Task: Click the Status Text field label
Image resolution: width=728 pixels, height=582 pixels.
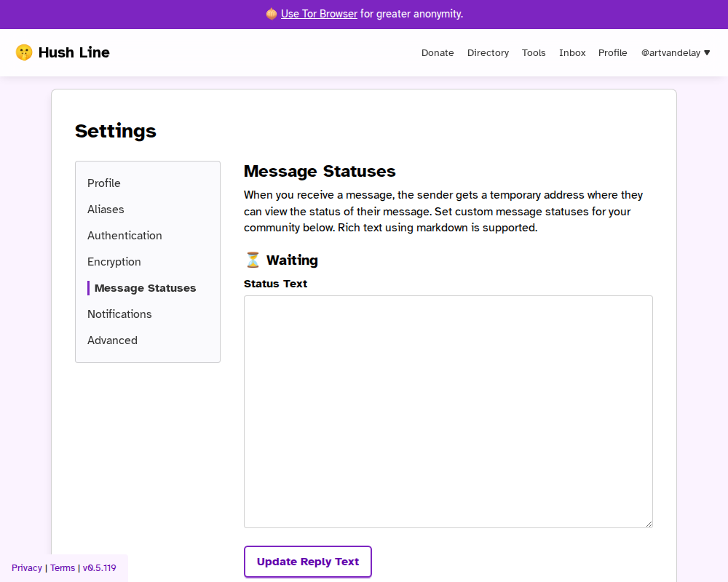Action: pos(275,284)
